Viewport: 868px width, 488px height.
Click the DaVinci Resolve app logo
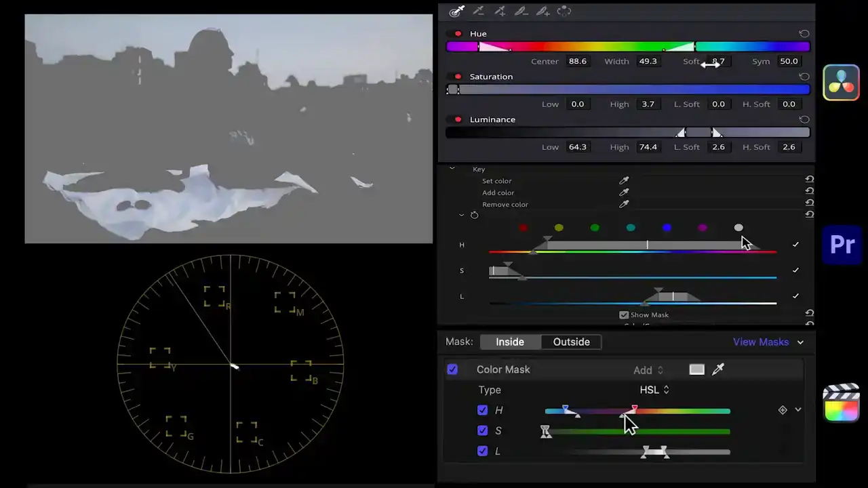tap(841, 82)
